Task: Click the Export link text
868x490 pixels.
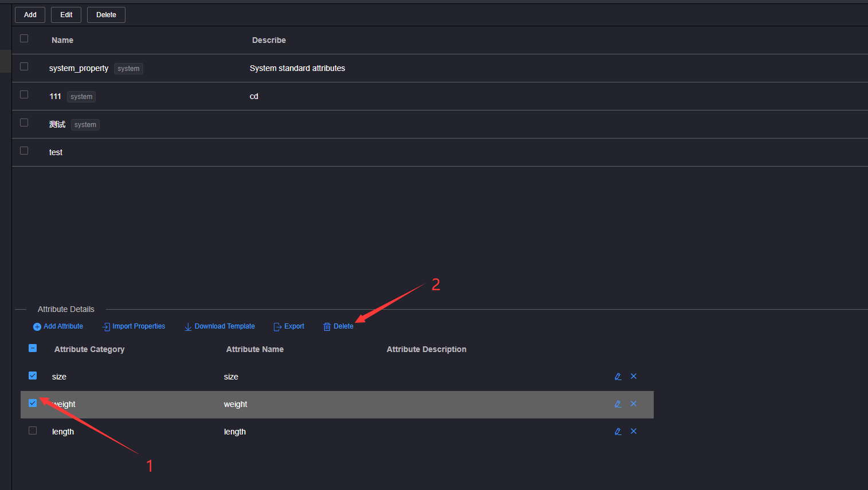Action: coord(294,326)
